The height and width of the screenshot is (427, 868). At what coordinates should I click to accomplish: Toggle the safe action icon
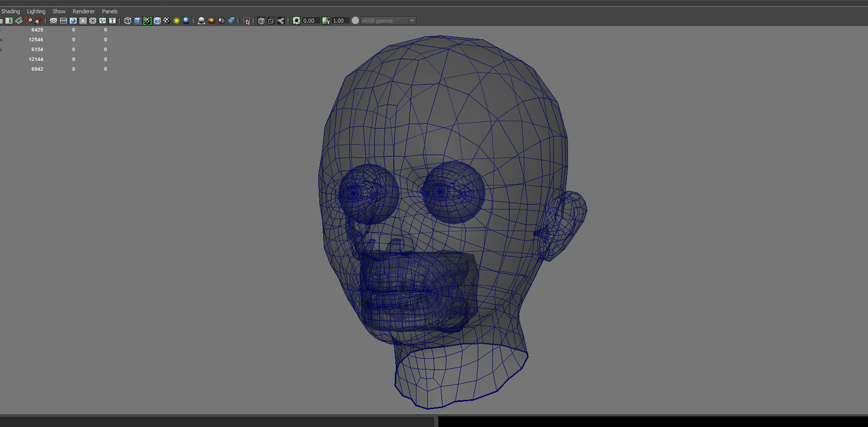(x=103, y=21)
